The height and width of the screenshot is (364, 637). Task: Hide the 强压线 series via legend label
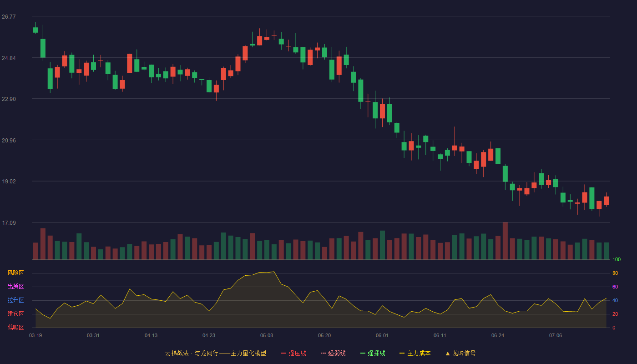297,353
